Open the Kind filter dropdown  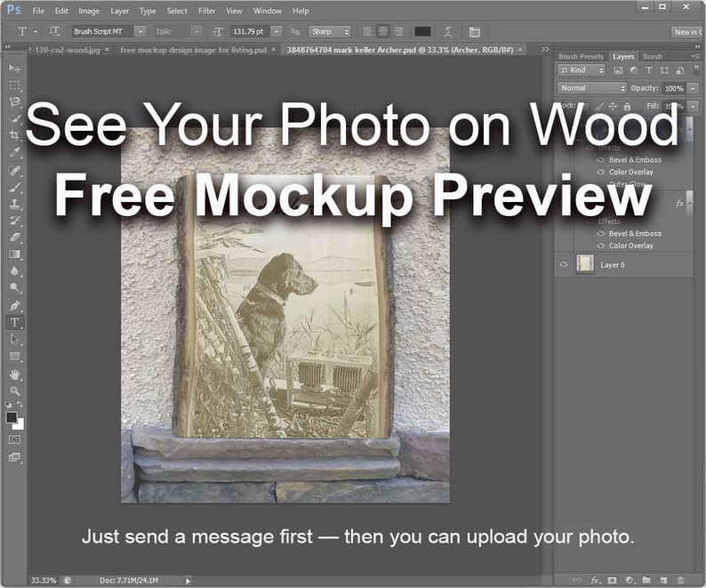click(x=582, y=70)
